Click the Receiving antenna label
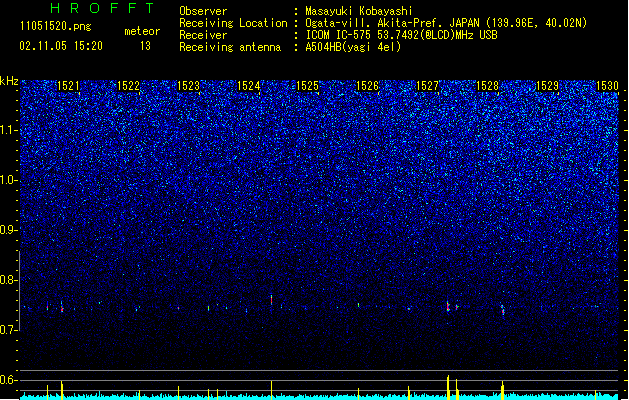This screenshot has width=629, height=400. [230, 47]
